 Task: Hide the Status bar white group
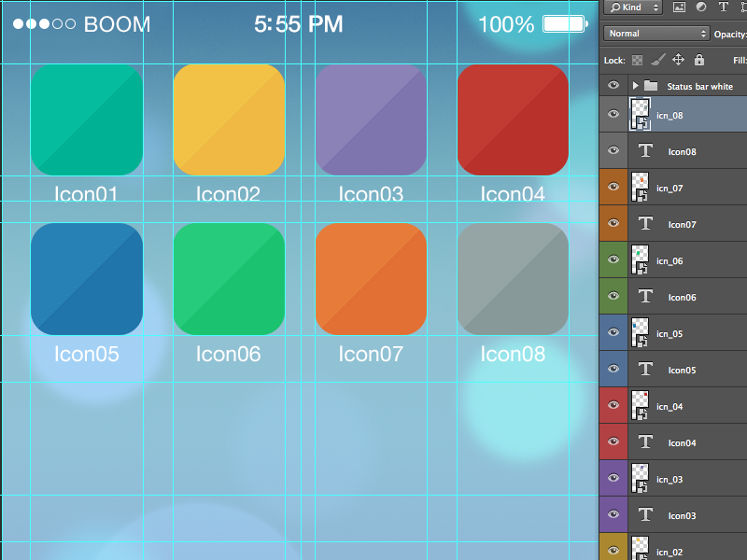[613, 85]
